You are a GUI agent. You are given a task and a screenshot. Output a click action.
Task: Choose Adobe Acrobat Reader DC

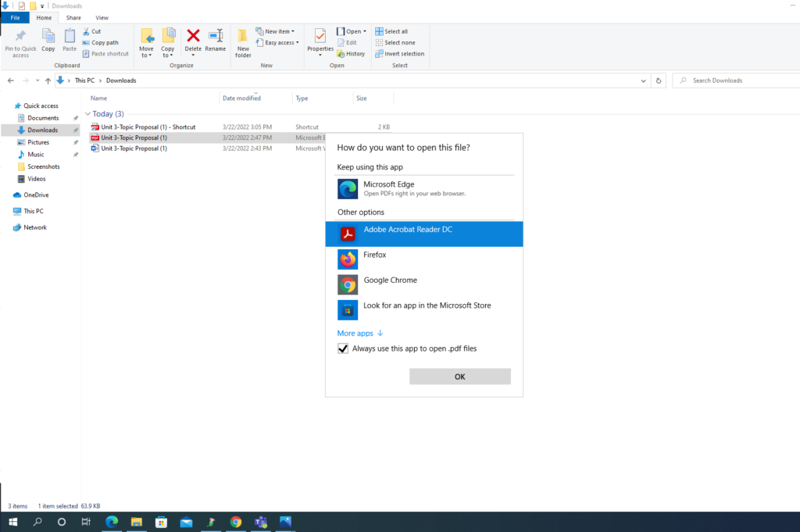tap(424, 234)
